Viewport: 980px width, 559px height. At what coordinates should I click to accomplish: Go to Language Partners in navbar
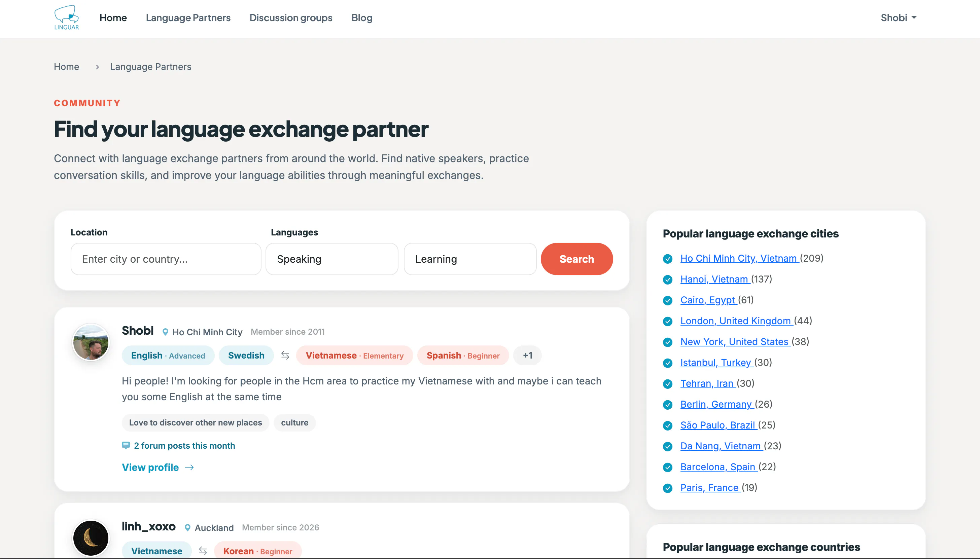[188, 18]
